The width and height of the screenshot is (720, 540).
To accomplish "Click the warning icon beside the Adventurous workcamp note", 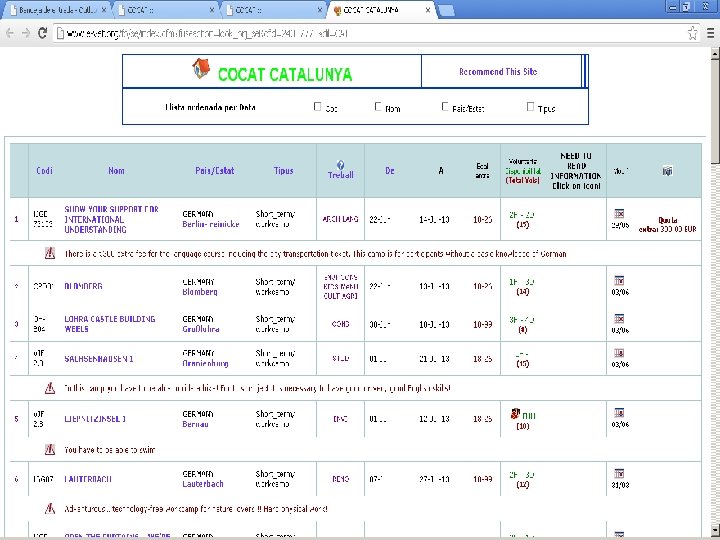I will [x=50, y=508].
